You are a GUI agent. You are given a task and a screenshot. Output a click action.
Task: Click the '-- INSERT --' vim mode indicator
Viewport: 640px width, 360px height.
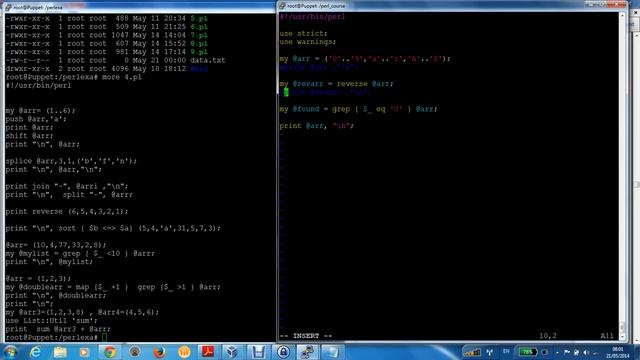pos(306,336)
